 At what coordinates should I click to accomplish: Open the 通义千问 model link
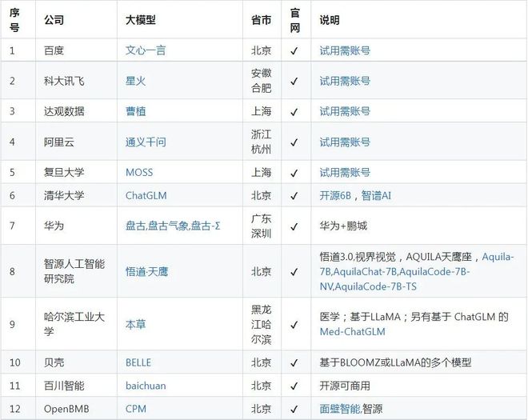146,142
